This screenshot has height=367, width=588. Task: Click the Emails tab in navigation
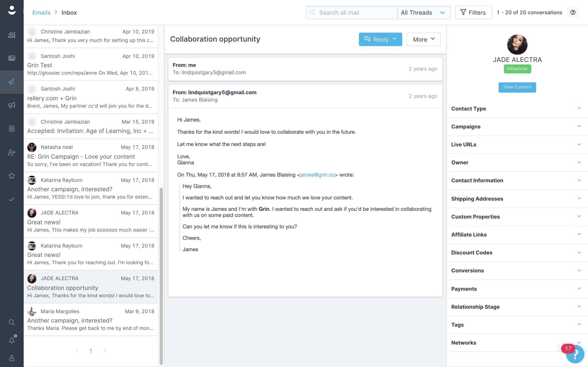tap(42, 12)
